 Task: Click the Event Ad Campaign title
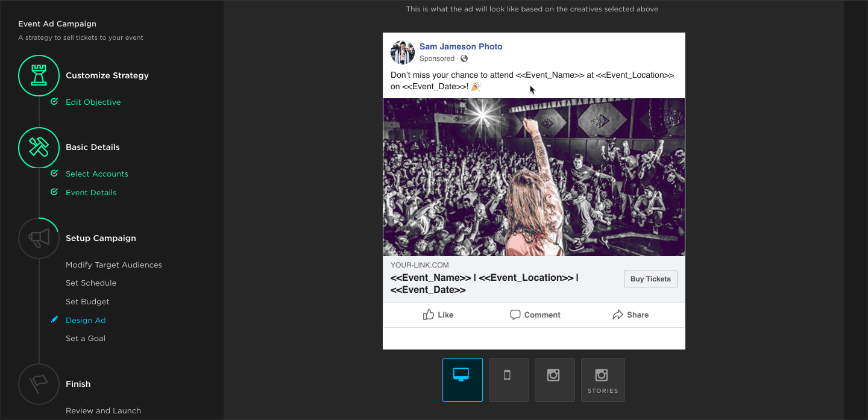point(57,24)
